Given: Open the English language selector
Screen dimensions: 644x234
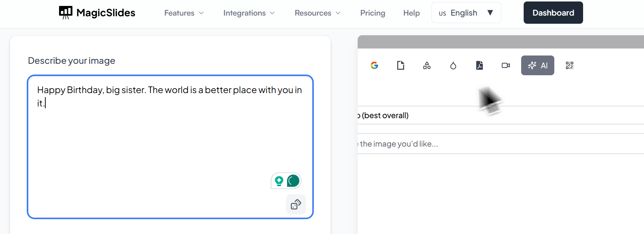Looking at the screenshot, I should click(466, 13).
